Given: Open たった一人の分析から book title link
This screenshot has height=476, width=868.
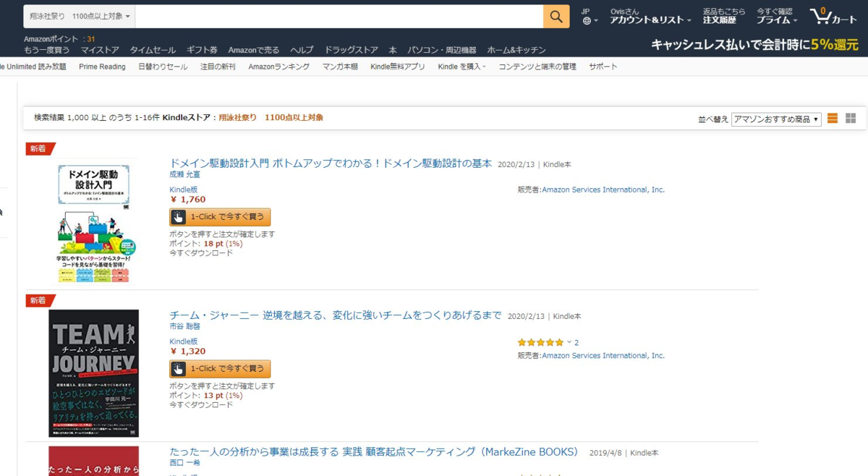Looking at the screenshot, I should pos(374,452).
